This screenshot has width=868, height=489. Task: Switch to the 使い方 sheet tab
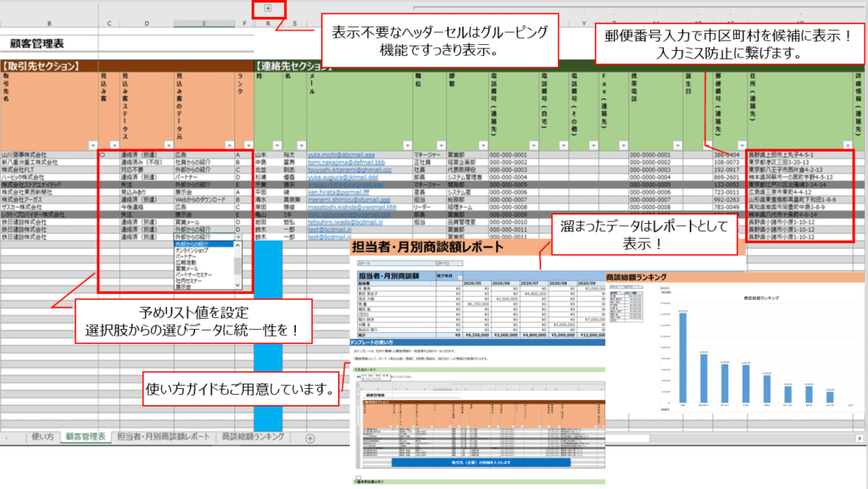(42, 437)
